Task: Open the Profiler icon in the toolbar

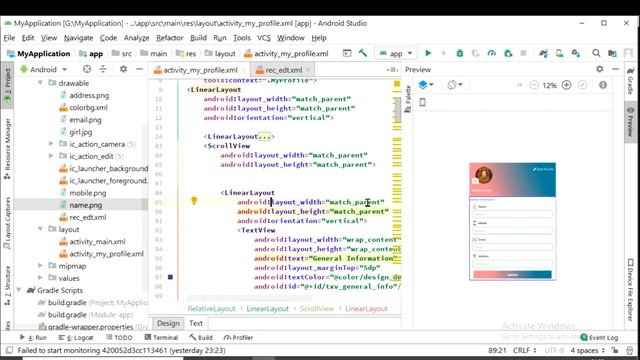Action: pos(491,53)
